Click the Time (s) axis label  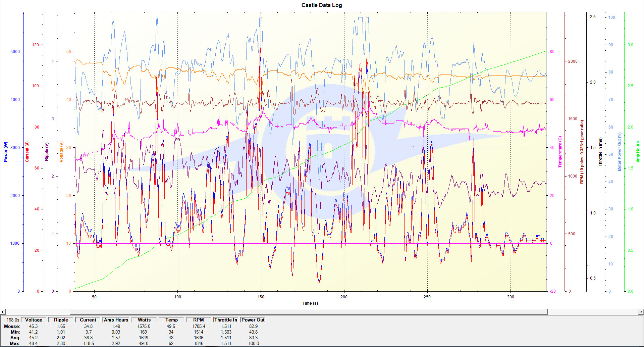pyautogui.click(x=310, y=303)
